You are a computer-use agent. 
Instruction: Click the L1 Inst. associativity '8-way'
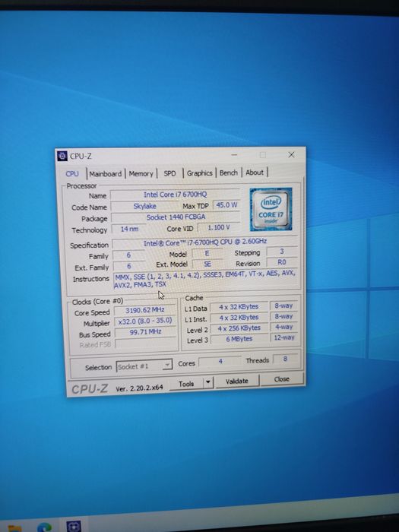[283, 317]
